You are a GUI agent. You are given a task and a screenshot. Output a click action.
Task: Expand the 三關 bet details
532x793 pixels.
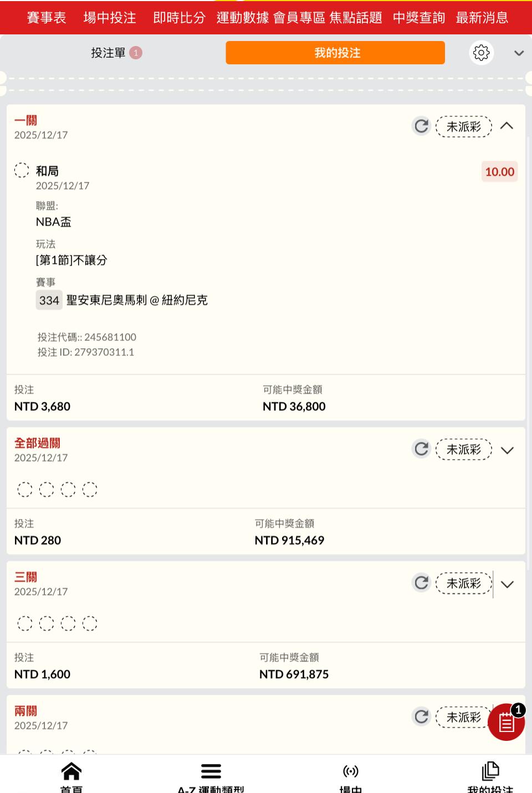click(507, 584)
